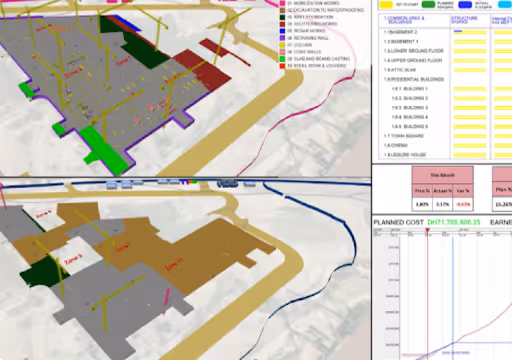Select the 'Cinema' row
The height and width of the screenshot is (360, 512).
pos(396,145)
